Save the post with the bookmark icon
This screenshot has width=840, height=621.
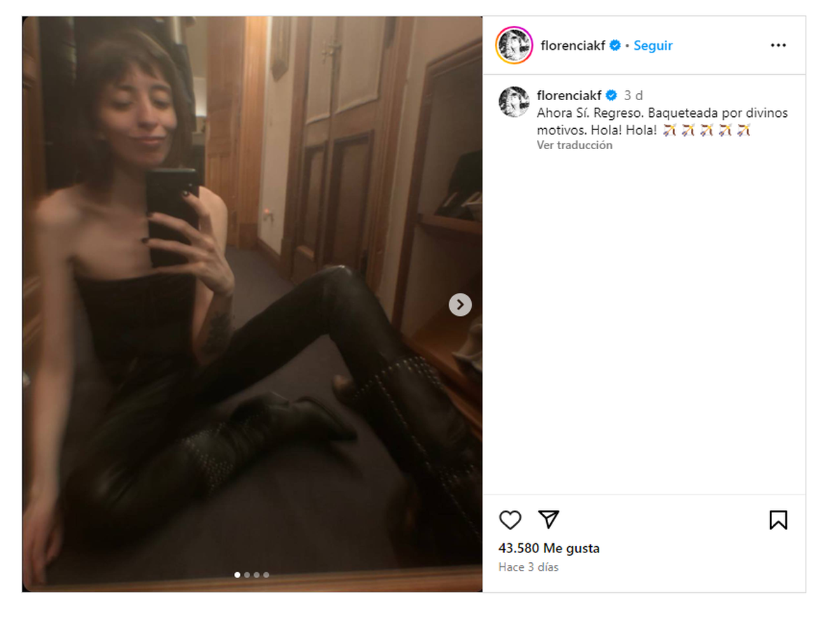click(778, 519)
